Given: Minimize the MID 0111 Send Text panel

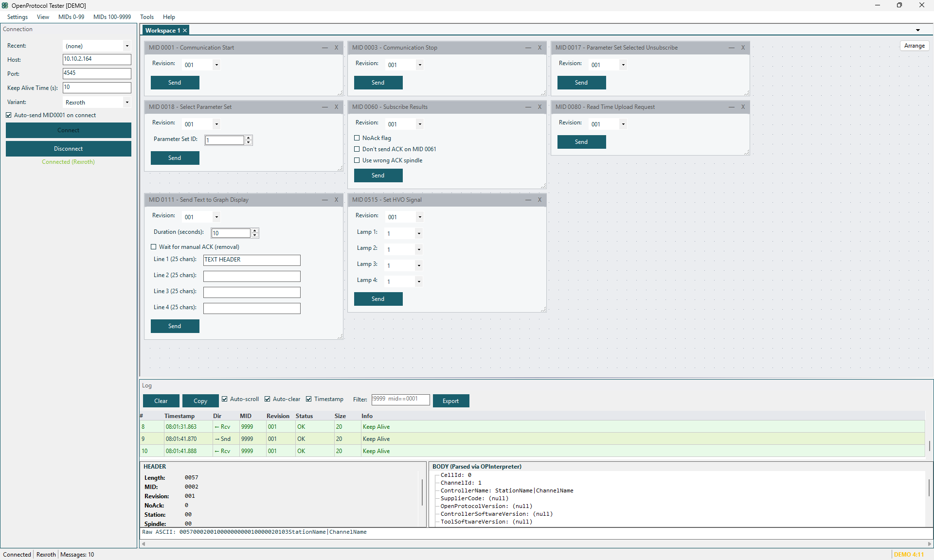Looking at the screenshot, I should coord(325,200).
